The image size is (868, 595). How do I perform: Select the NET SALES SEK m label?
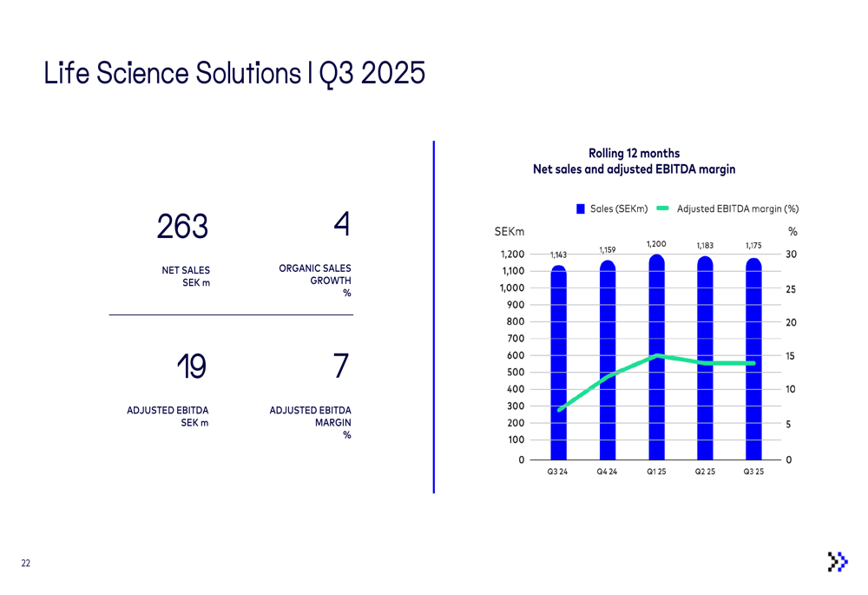coord(186,277)
